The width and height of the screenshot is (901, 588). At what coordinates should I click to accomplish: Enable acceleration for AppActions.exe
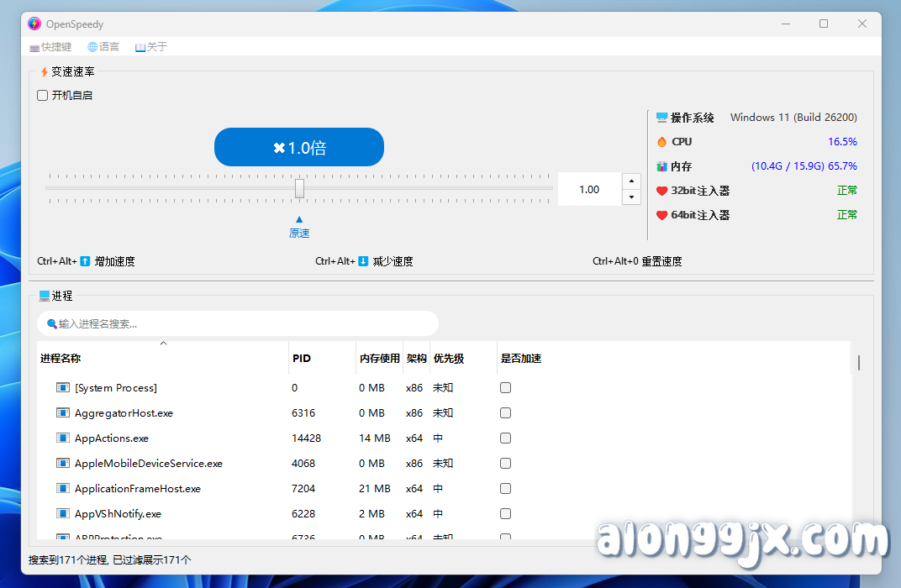click(505, 438)
